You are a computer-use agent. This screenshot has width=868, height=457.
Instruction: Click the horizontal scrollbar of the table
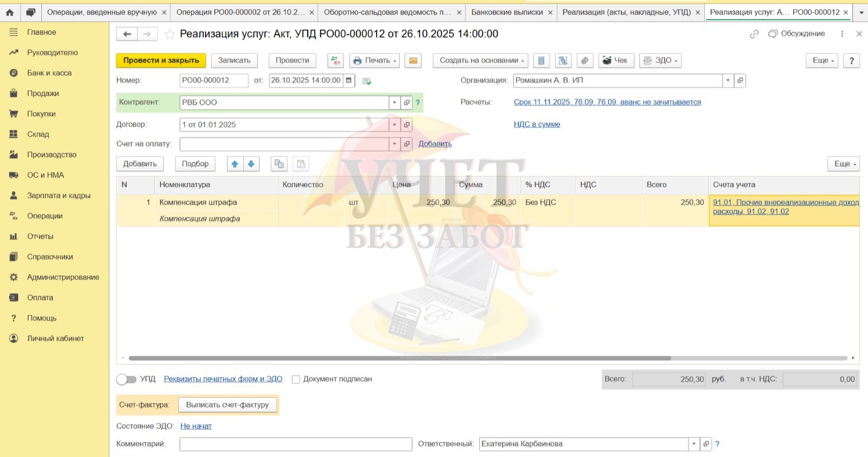coord(400,358)
